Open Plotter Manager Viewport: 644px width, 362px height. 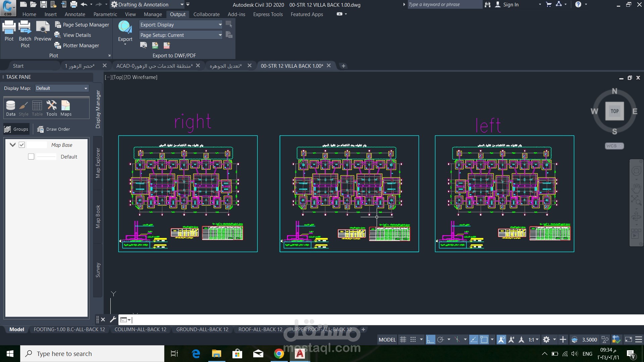(77, 46)
